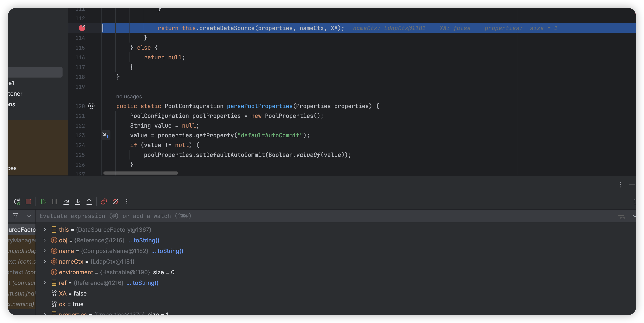Click the 'toString()' link for name variable
The width and height of the screenshot is (644, 323).
(171, 251)
